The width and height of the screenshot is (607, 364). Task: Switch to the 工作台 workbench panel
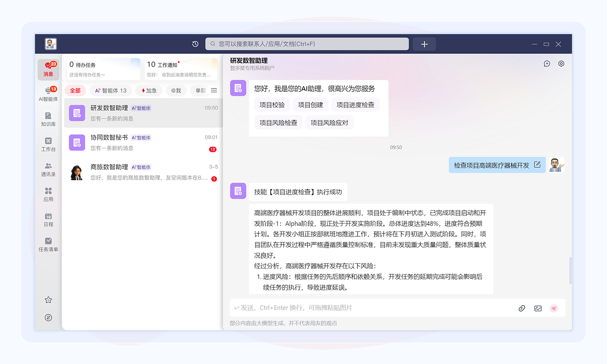[x=48, y=144]
